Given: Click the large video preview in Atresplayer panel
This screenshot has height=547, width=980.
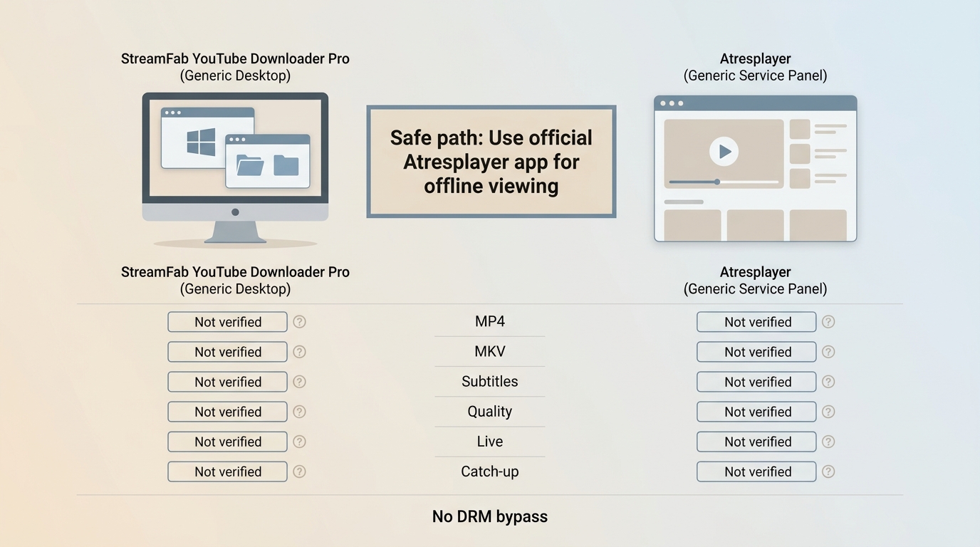Looking at the screenshot, I should 724,154.
